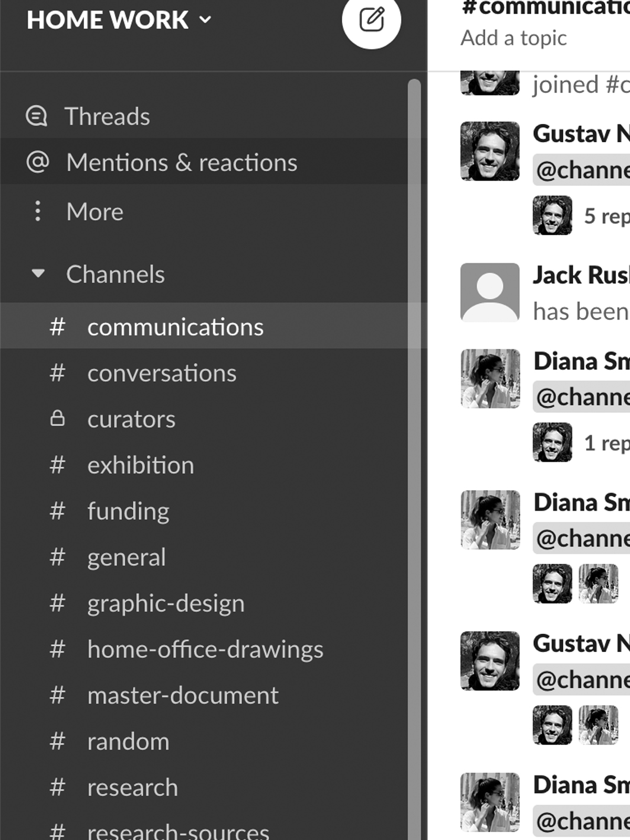Image resolution: width=630 pixels, height=840 pixels.
Task: Switch to the conversations channel
Action: click(162, 373)
